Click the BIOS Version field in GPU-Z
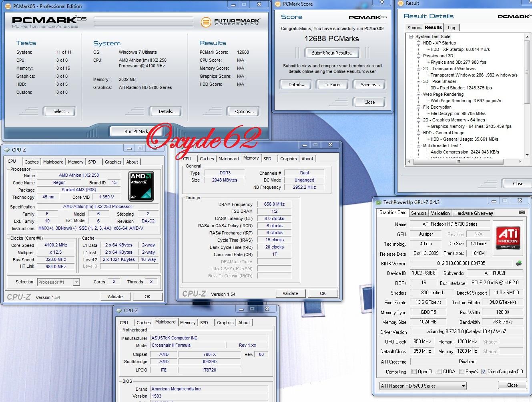 (461, 263)
